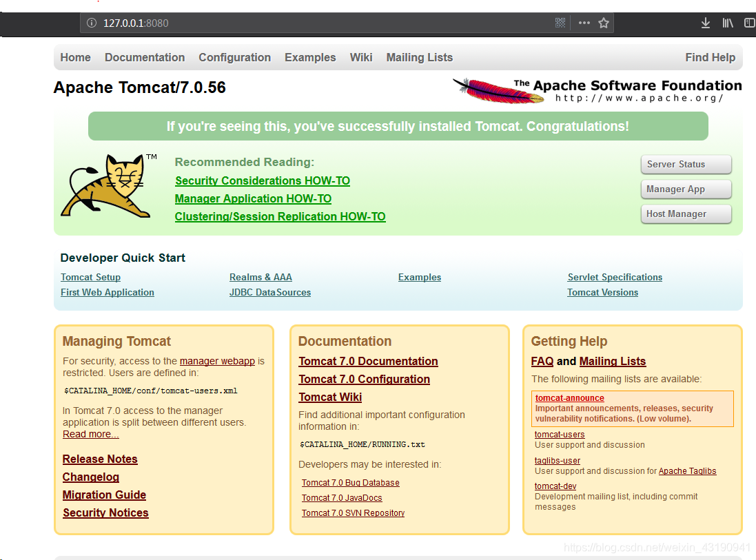Open the tomcat-users mailing list link
Viewport: 756px width, 560px height.
[x=560, y=434]
